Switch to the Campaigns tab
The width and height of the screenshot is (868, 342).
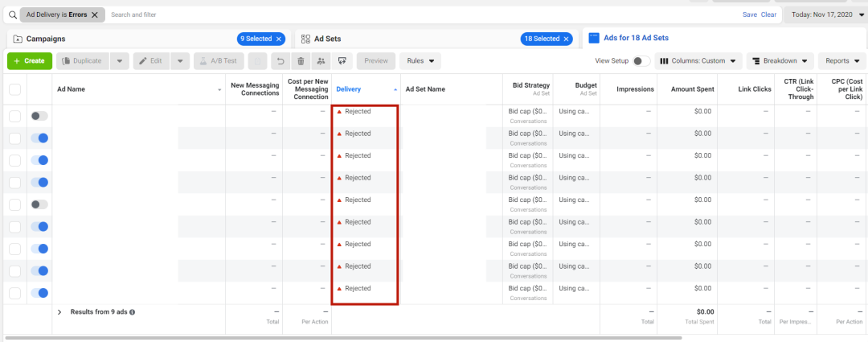click(x=46, y=39)
